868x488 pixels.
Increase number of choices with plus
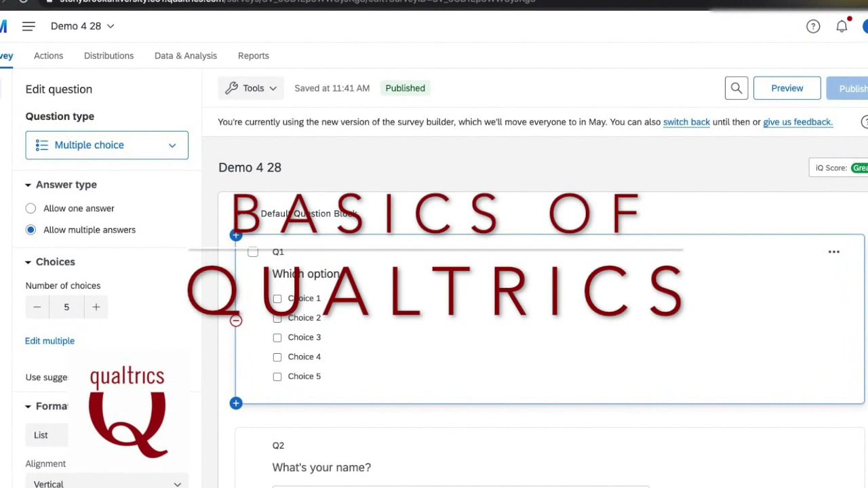coord(96,307)
